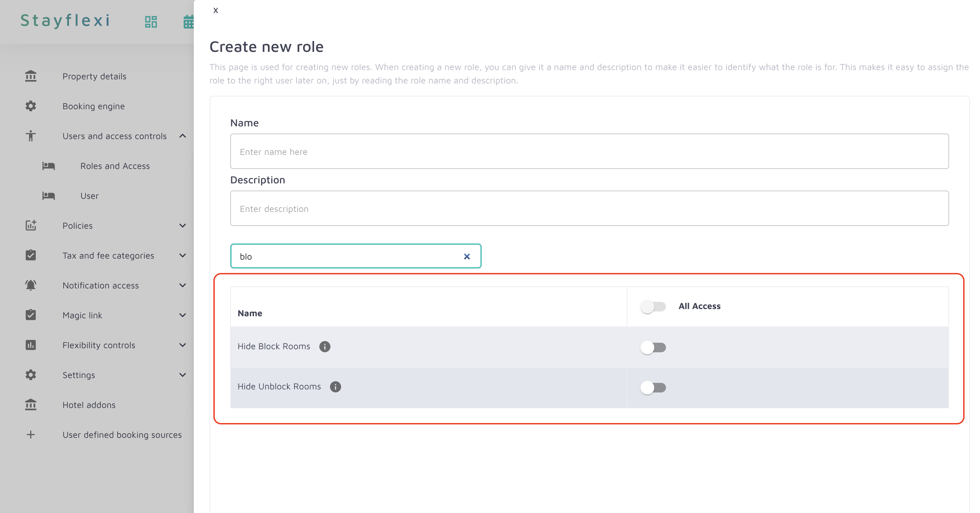Viewport: 980px width, 513px height.
Task: Click the Hide Block Rooms info icon
Action: coord(324,346)
